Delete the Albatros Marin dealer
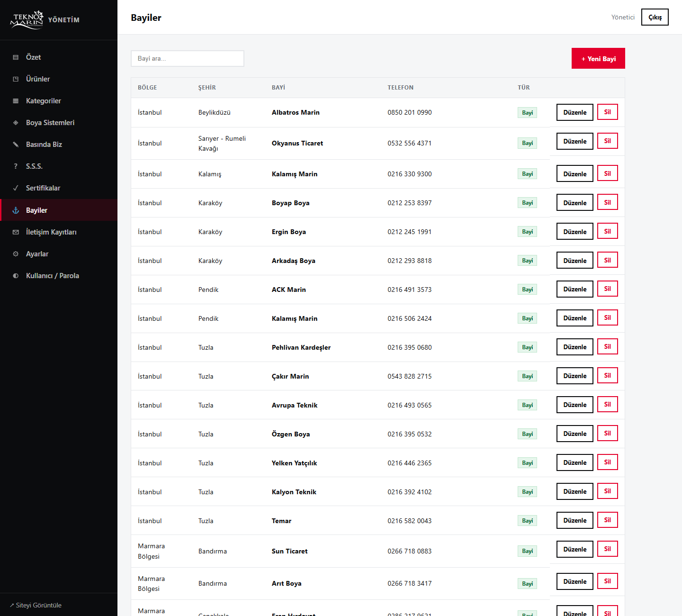The height and width of the screenshot is (616, 682). tap(608, 112)
